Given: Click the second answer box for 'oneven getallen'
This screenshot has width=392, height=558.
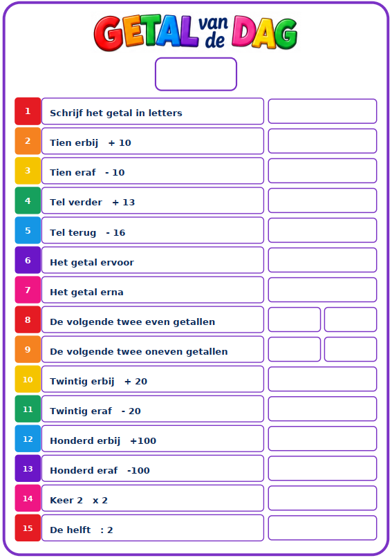Looking at the screenshot, I should point(351,349).
